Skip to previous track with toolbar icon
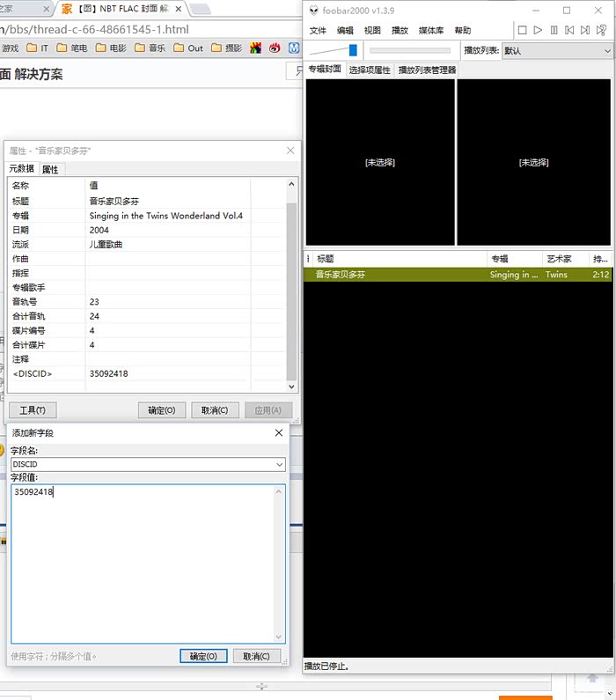Image resolution: width=616 pixels, height=700 pixels. [569, 30]
